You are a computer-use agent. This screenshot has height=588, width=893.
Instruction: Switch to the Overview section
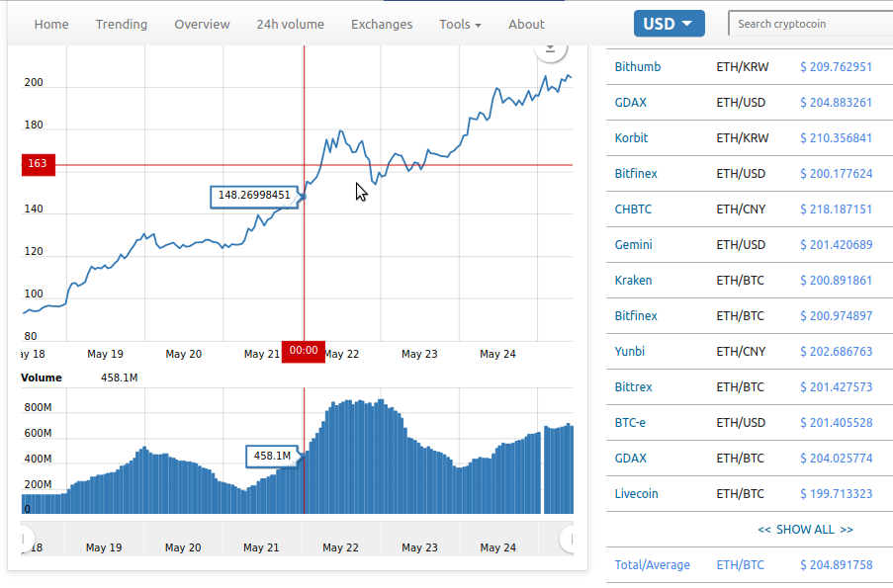click(202, 24)
